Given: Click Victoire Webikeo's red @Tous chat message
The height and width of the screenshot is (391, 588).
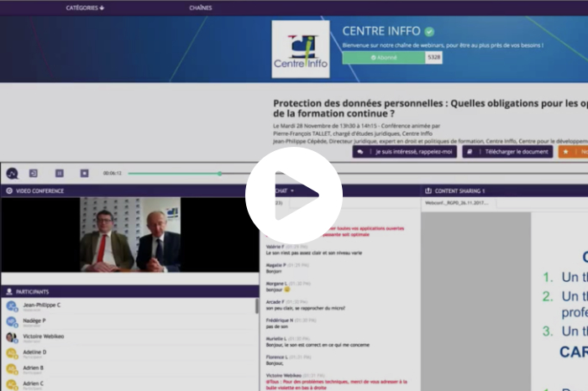Looking at the screenshot, I should point(337,382).
